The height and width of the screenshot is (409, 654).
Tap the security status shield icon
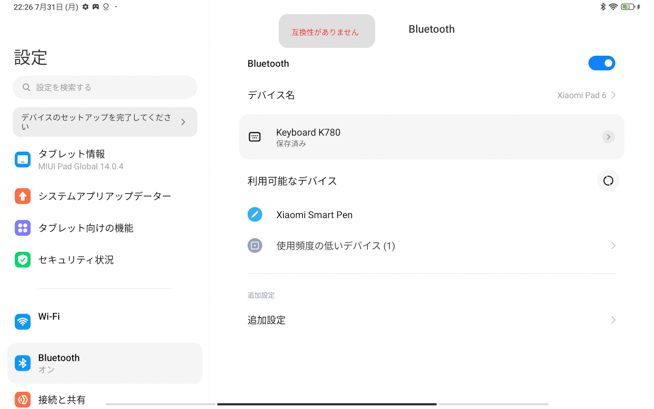(x=23, y=260)
